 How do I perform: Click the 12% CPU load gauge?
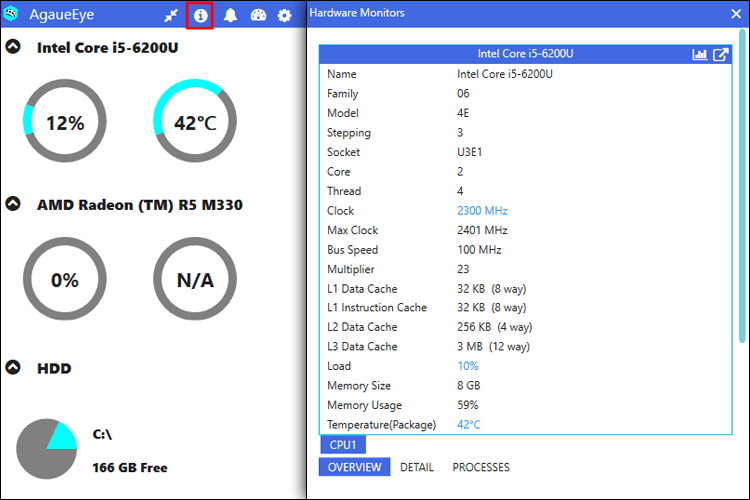tap(65, 121)
